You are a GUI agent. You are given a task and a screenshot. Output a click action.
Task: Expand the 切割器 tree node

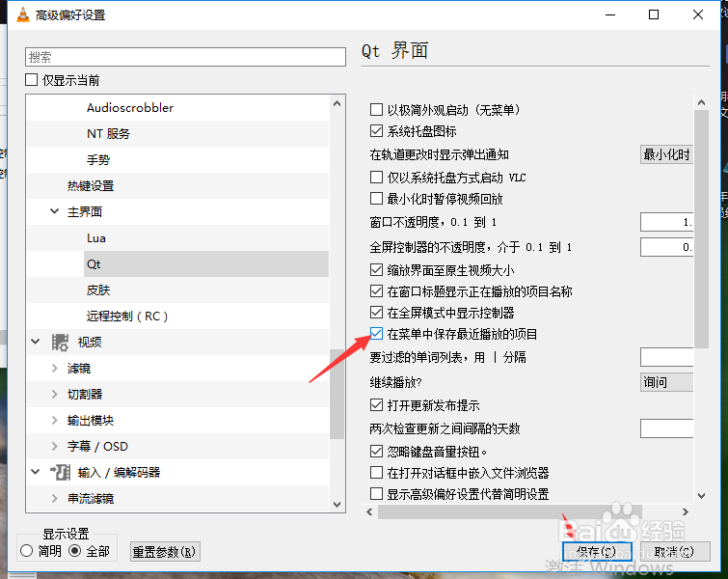pyautogui.click(x=55, y=395)
